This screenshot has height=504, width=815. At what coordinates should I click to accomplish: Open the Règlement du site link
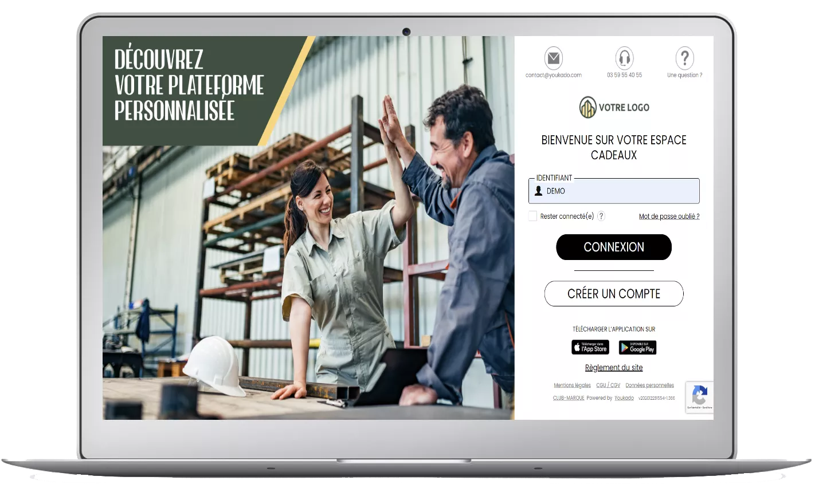(614, 368)
